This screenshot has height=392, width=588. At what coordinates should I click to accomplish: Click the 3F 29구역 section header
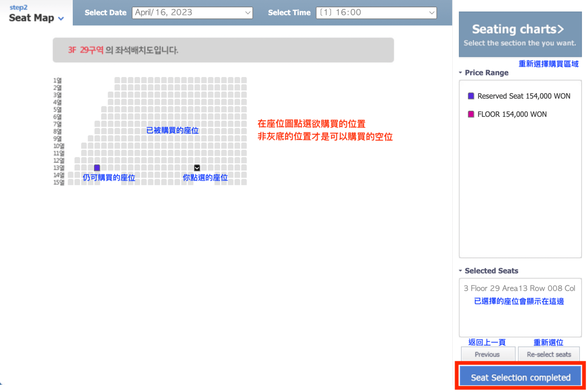tap(85, 50)
